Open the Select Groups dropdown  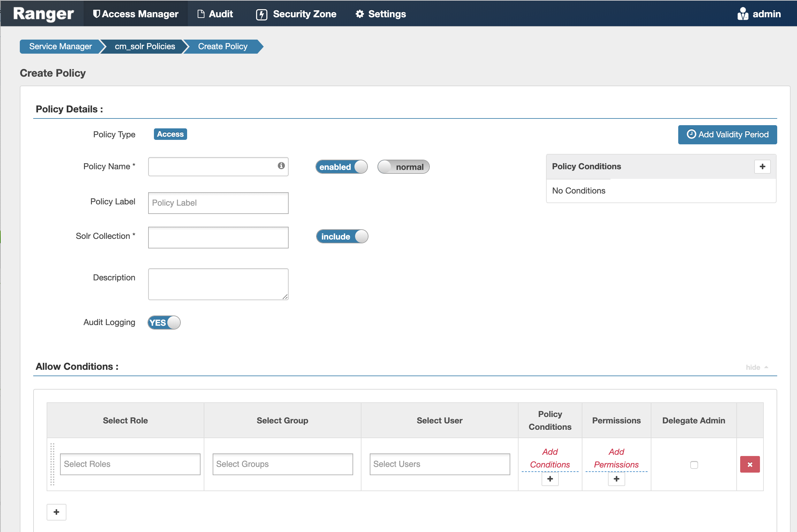coord(282,464)
